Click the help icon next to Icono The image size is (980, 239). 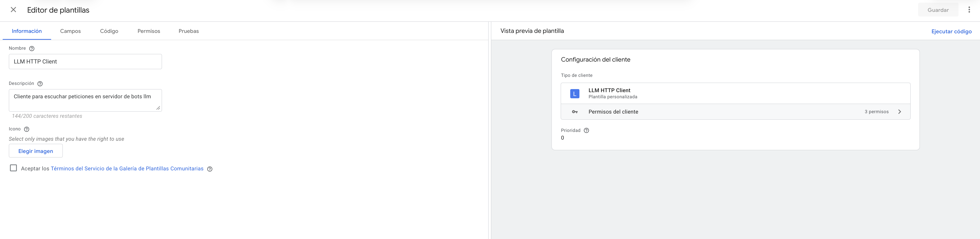27,129
